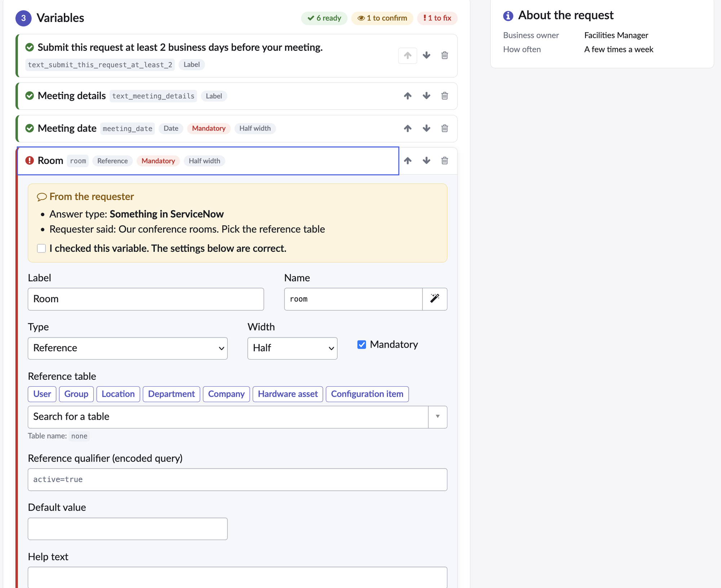Move Meeting date variable down
Screen dimensions: 721x588
point(426,128)
